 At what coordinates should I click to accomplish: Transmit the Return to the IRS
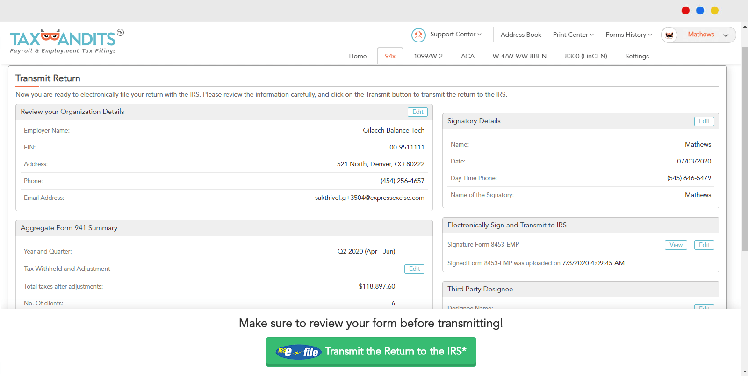pyautogui.click(x=371, y=352)
